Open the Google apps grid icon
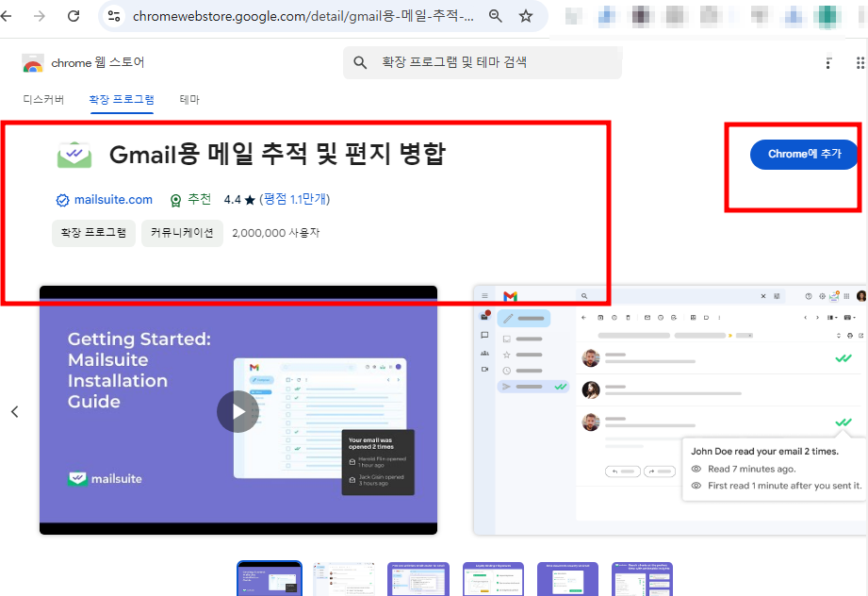Screen dimensions: 868x596 coord(859,62)
